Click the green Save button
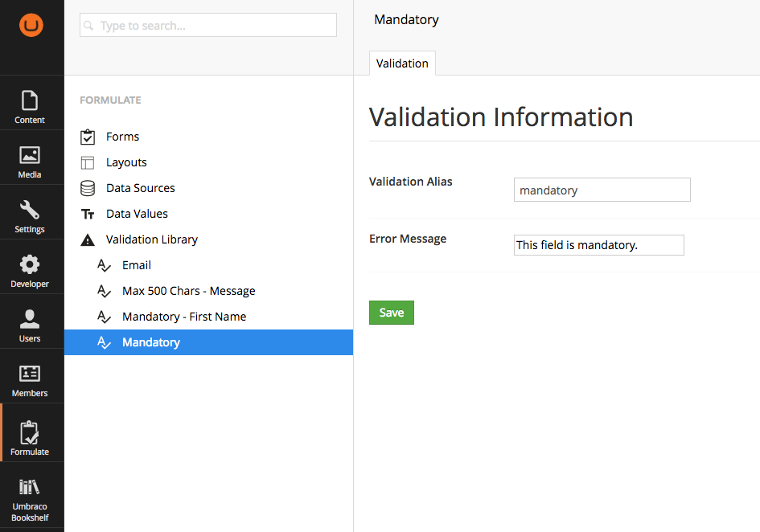760x532 pixels. click(392, 313)
